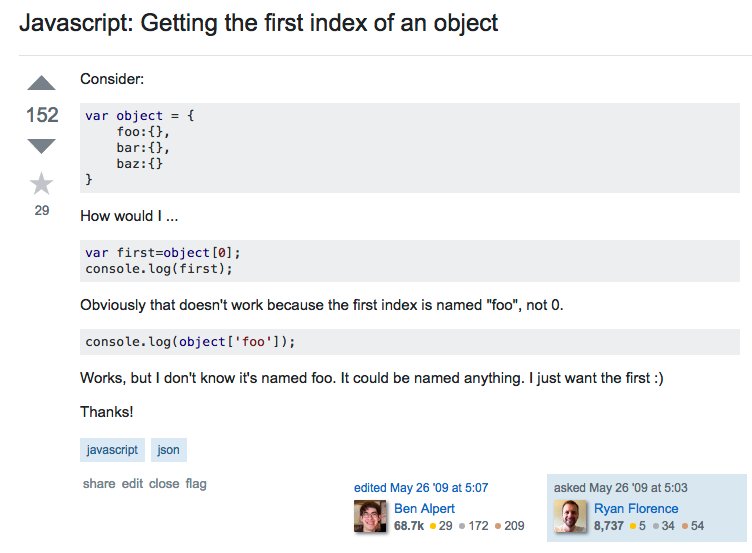Flag the question
This screenshot has width=752, height=553.
[196, 483]
